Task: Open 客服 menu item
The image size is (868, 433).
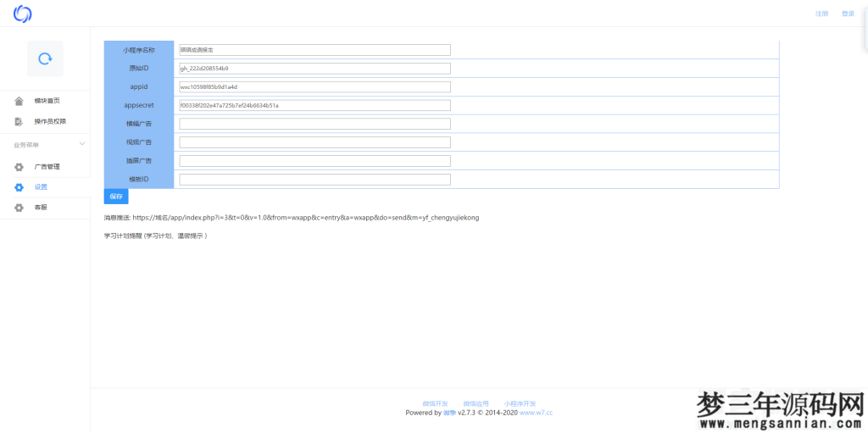Action: click(41, 208)
